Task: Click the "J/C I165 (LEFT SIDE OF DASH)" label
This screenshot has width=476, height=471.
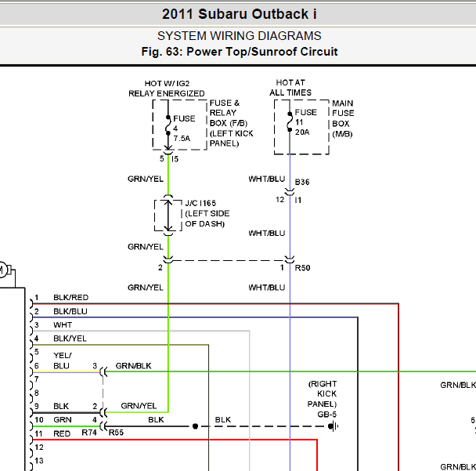Action: (x=207, y=213)
